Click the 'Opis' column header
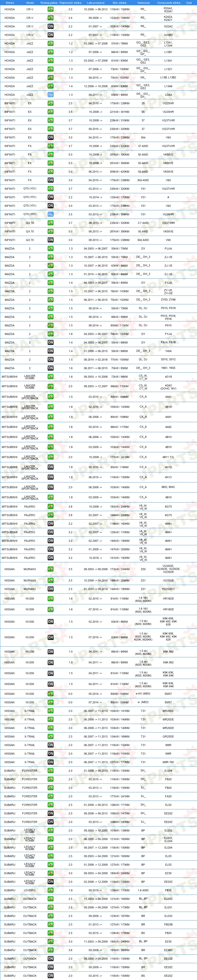Image resolution: width=197 pixels, height=980 pixels. (x=189, y=3)
